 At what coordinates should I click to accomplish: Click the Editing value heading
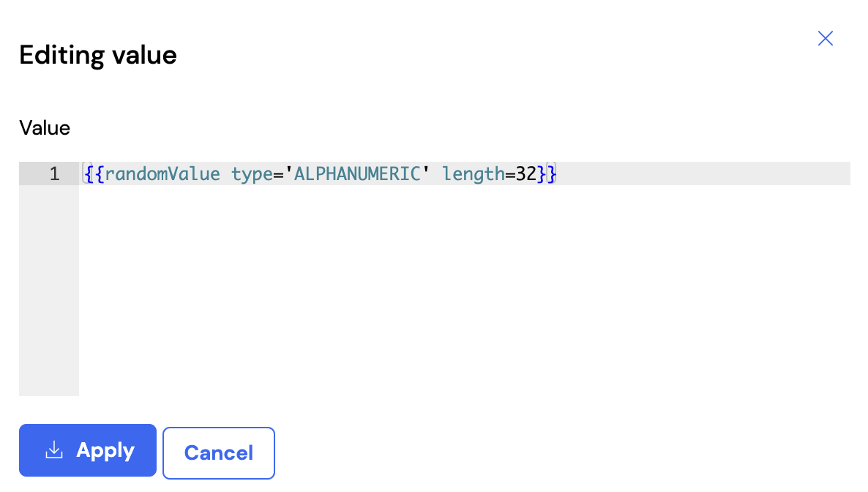tap(98, 55)
